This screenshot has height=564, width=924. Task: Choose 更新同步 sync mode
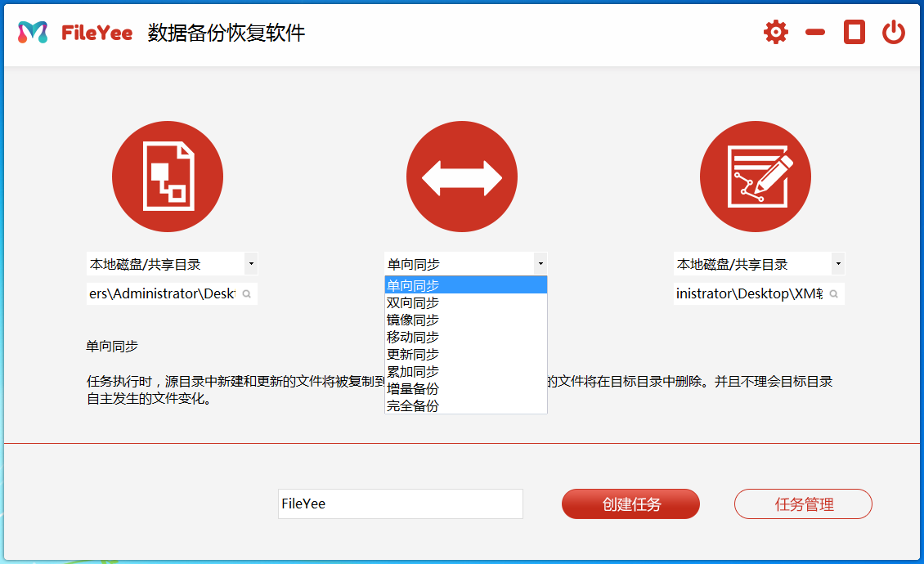coord(412,354)
